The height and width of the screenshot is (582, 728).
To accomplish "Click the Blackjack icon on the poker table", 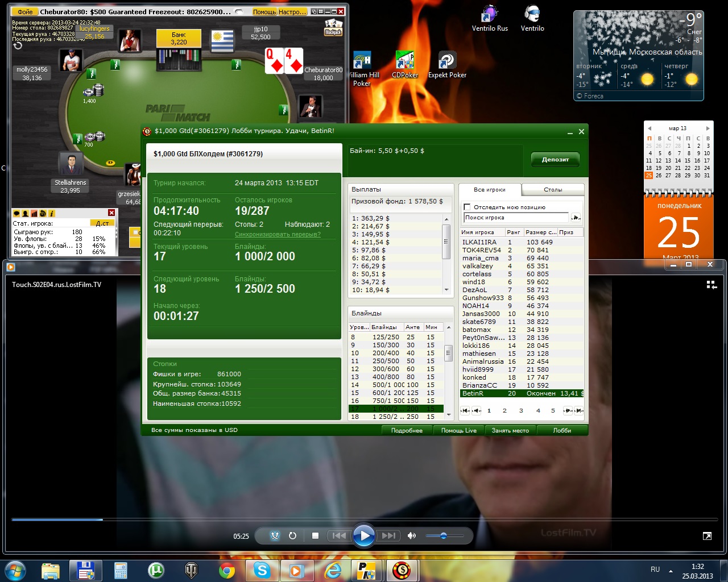I will coord(333,27).
